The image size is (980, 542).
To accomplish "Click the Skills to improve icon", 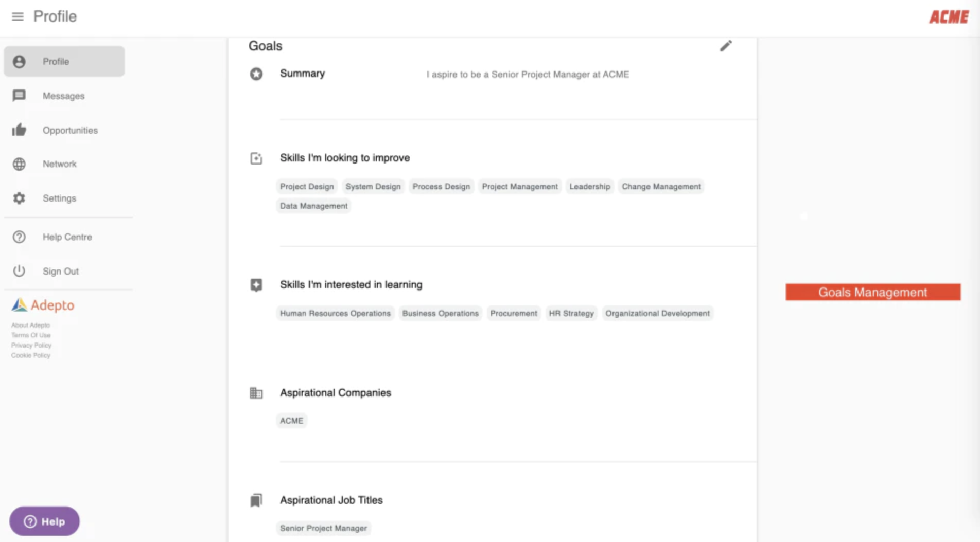I will coord(256,158).
